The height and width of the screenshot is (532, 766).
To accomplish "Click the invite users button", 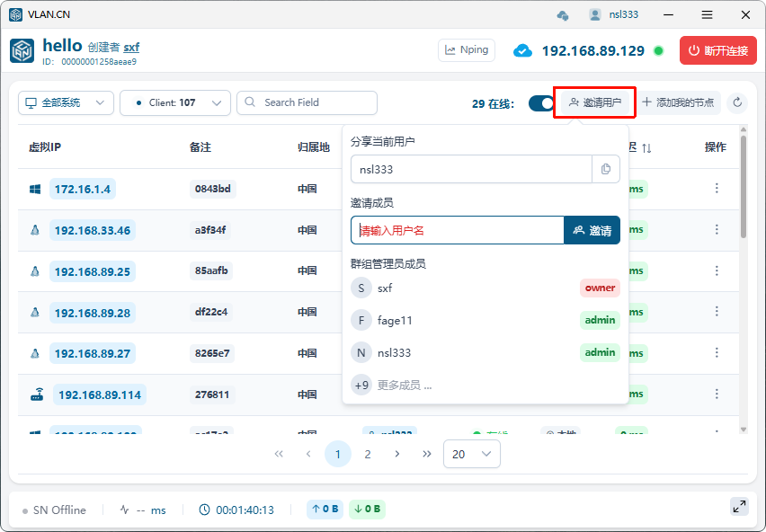I will tap(594, 102).
